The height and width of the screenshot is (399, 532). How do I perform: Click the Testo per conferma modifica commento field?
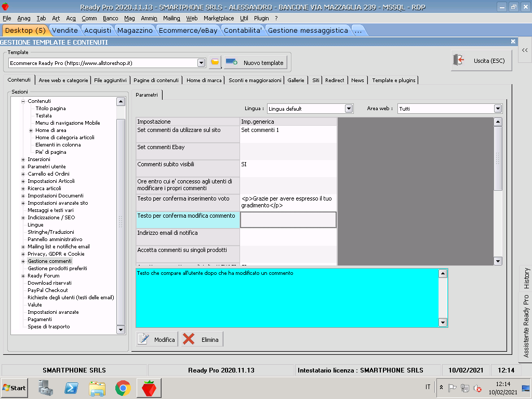click(x=288, y=220)
